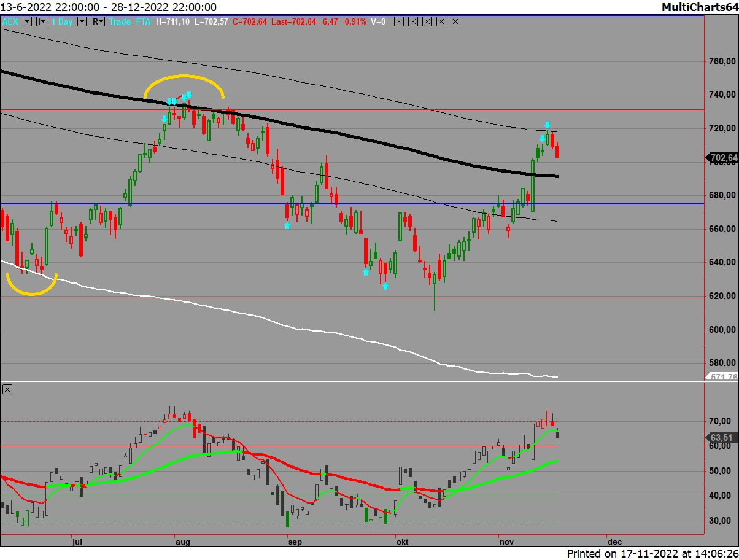Toggle the middle X box after V=0
The width and height of the screenshot is (739, 560).
click(427, 21)
